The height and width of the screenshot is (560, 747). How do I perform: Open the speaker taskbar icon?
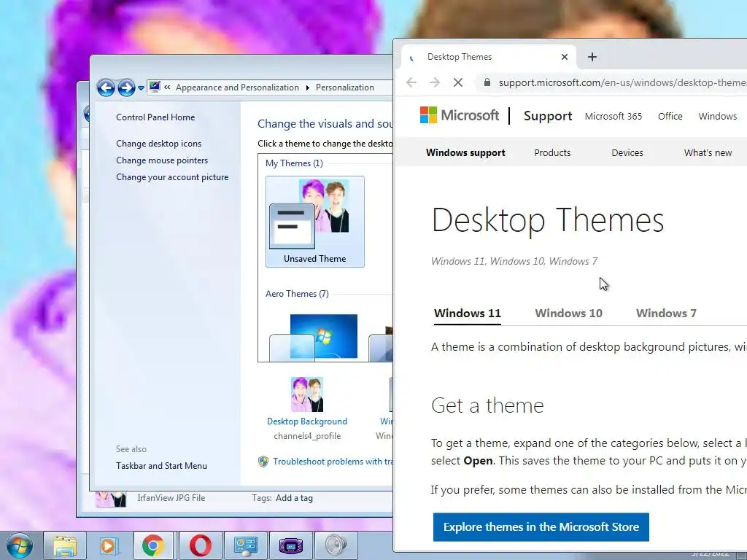336,545
